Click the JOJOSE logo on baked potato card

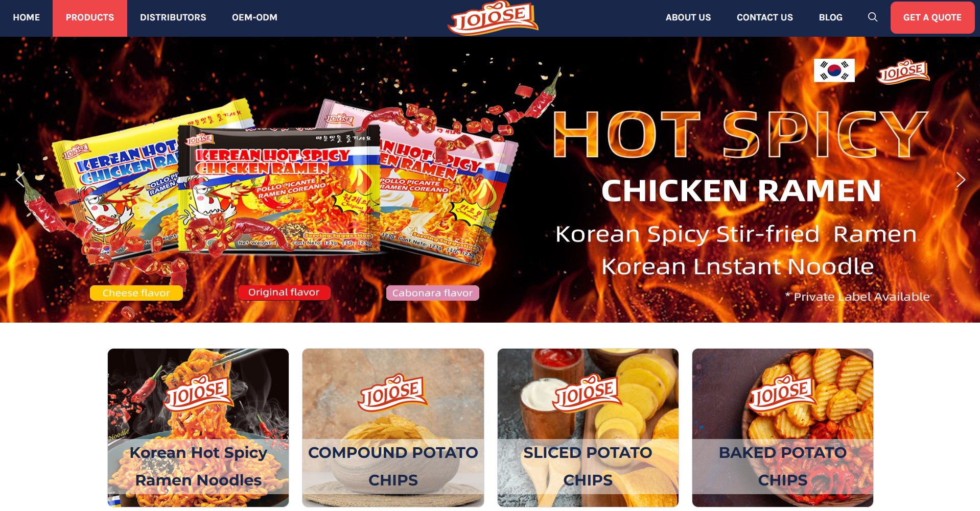pos(782,393)
